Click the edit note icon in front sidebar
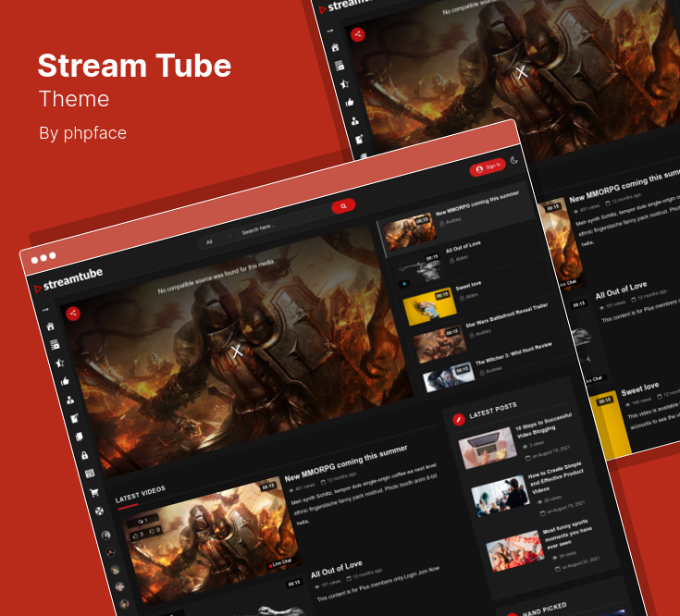Viewport: 680px width, 616px height. point(75,418)
